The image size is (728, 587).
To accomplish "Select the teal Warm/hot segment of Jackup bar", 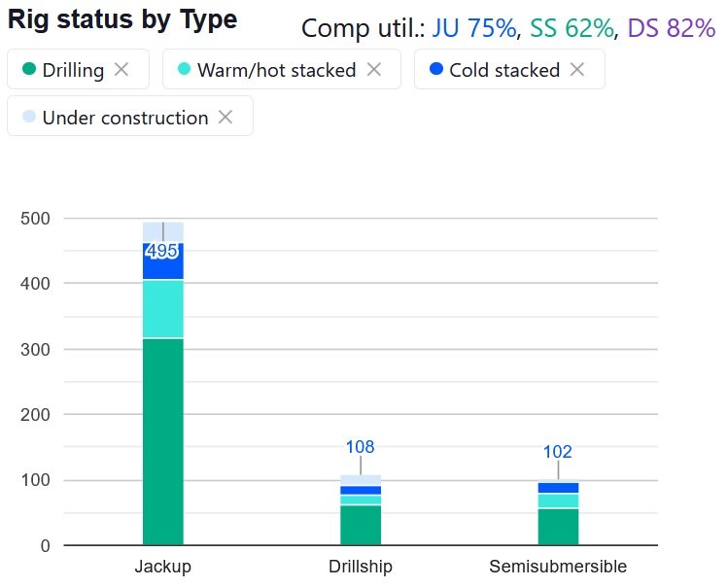I will coord(163,309).
